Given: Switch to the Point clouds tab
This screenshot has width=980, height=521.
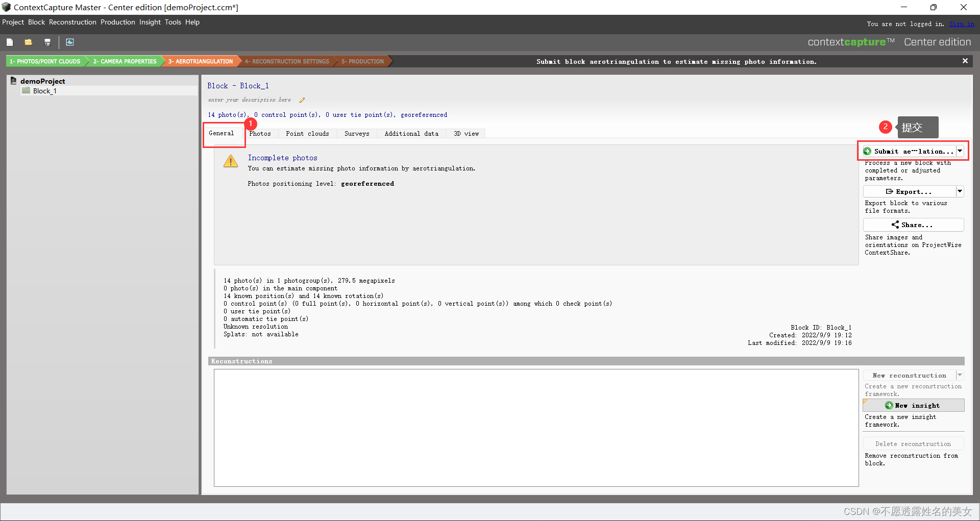Looking at the screenshot, I should [307, 134].
